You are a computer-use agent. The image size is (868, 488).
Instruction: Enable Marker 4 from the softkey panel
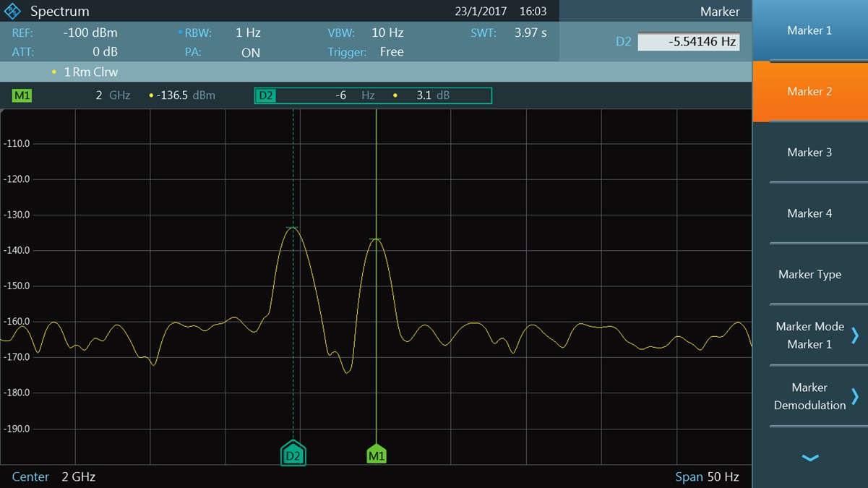pos(810,213)
